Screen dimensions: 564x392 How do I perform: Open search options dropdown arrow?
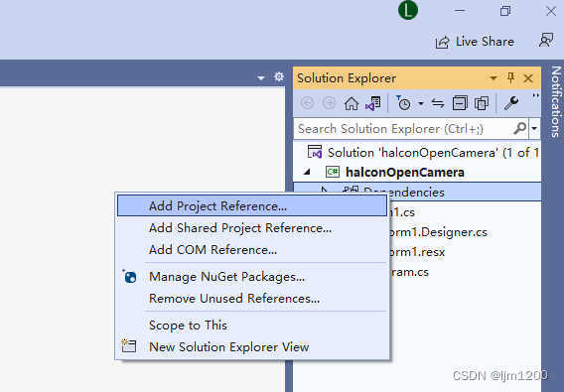coord(534,128)
